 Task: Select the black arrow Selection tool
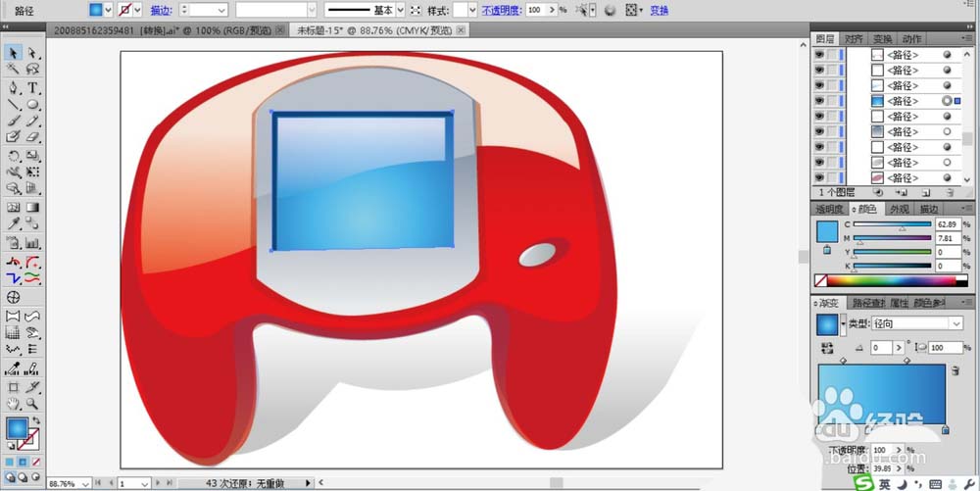click(13, 53)
